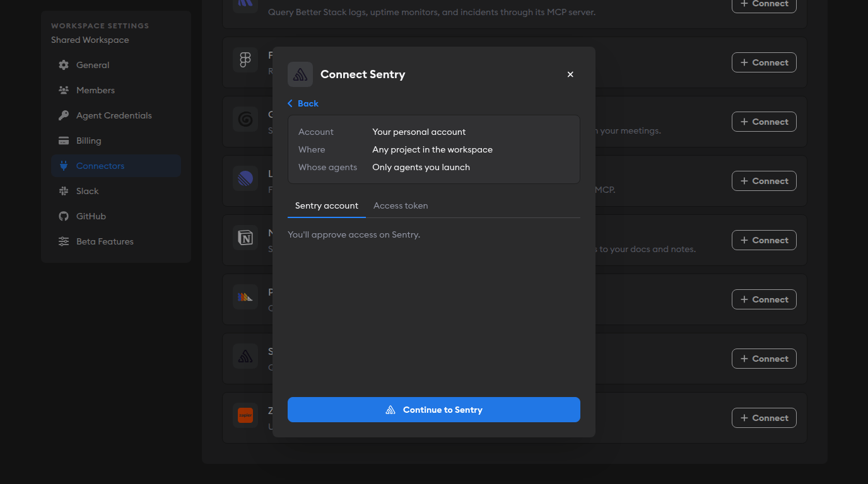Click Connect button in the Figma row

tap(764, 62)
